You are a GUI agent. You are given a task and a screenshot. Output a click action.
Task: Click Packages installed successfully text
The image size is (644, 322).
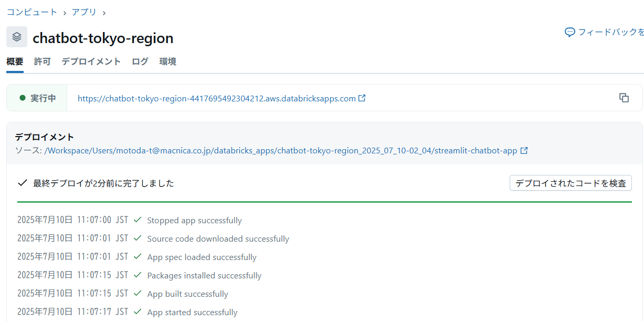(x=205, y=276)
